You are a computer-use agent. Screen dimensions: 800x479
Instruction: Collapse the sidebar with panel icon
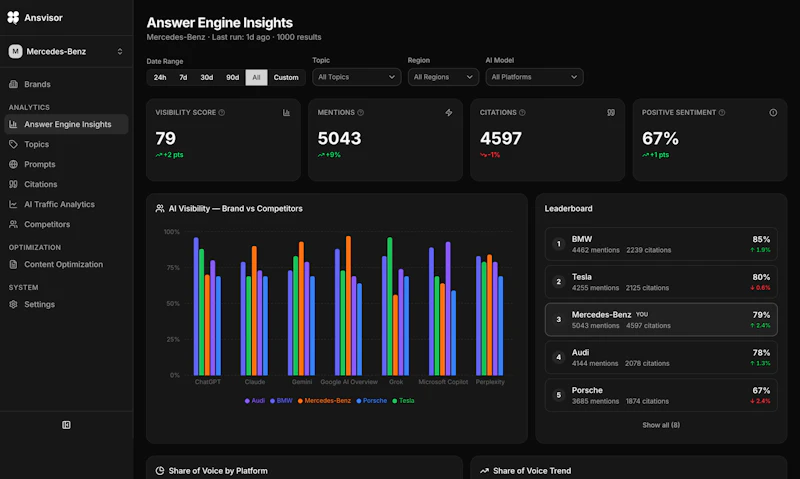[66, 425]
